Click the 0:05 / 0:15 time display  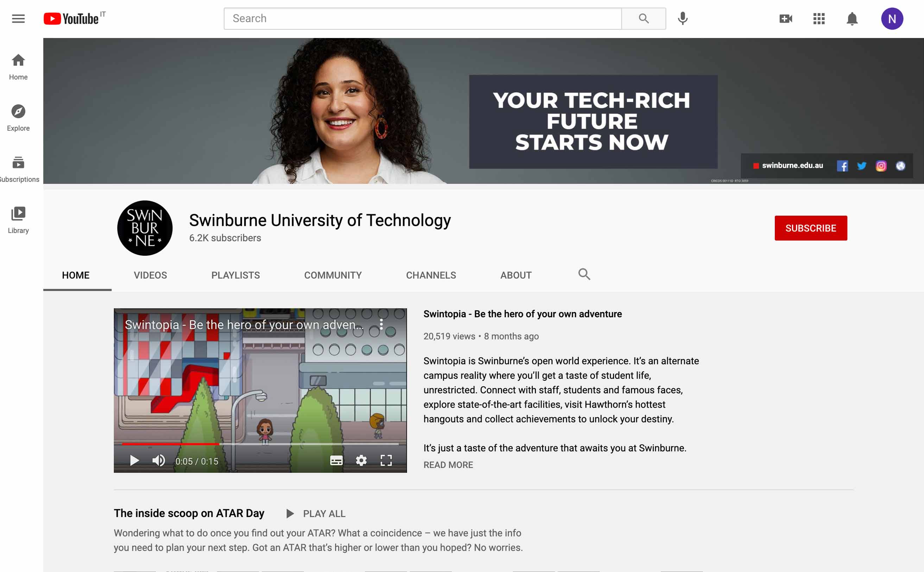[x=197, y=461]
